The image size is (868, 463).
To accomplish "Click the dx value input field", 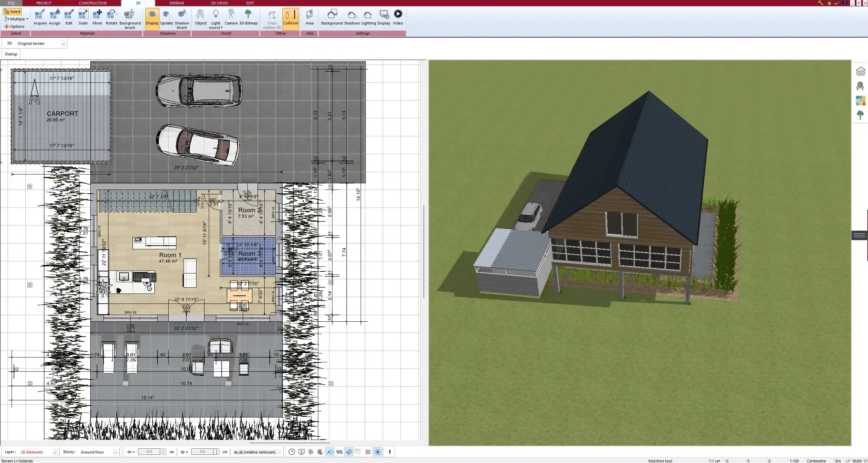I will click(x=149, y=452).
